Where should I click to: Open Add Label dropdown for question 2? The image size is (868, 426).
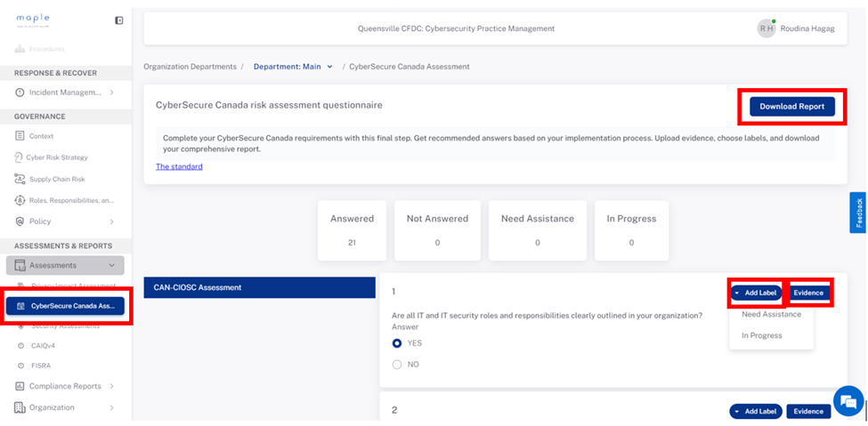756,411
